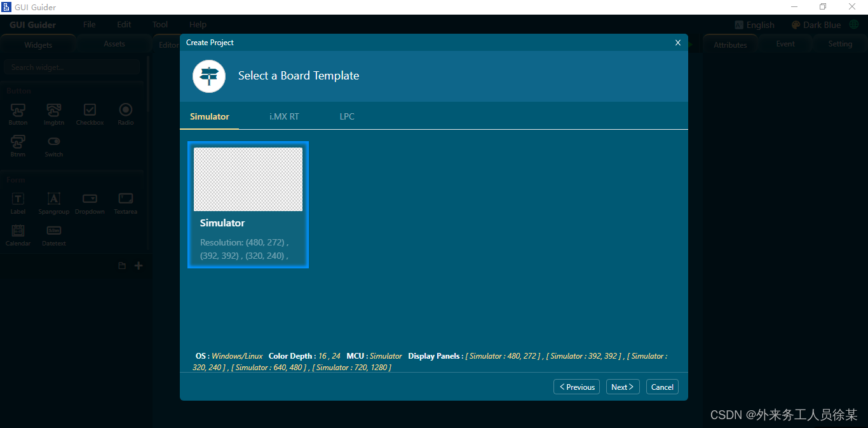868x428 pixels.
Task: Proceed with the Next button
Action: point(622,387)
